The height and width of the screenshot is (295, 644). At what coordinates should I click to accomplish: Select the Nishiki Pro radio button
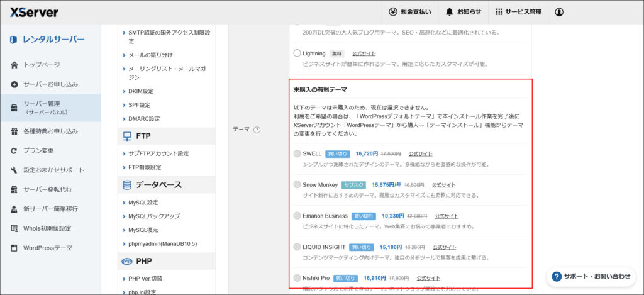coord(297,278)
